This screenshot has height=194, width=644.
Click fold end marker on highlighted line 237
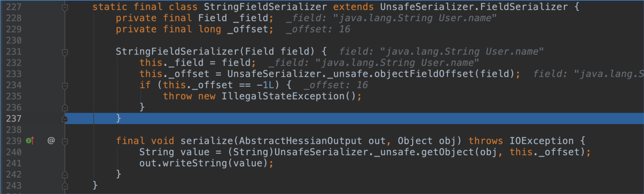(x=65, y=118)
